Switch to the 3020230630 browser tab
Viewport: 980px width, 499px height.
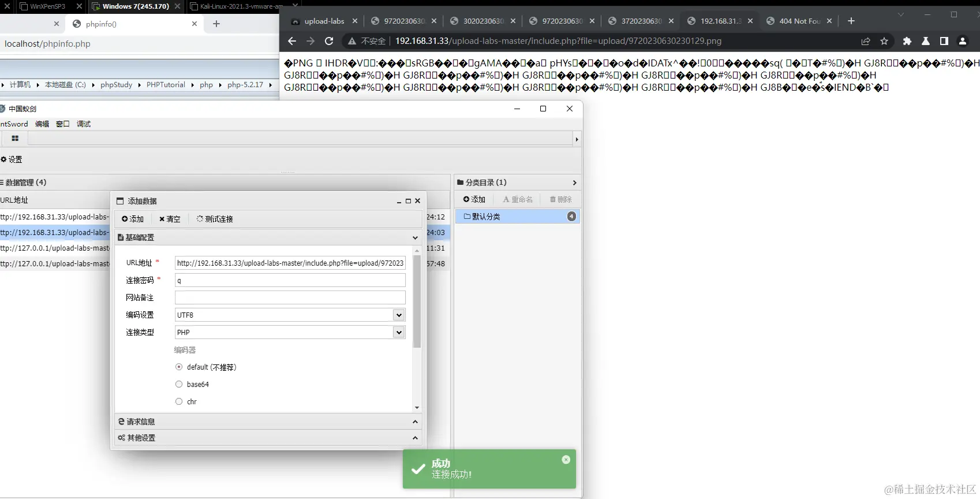click(483, 21)
